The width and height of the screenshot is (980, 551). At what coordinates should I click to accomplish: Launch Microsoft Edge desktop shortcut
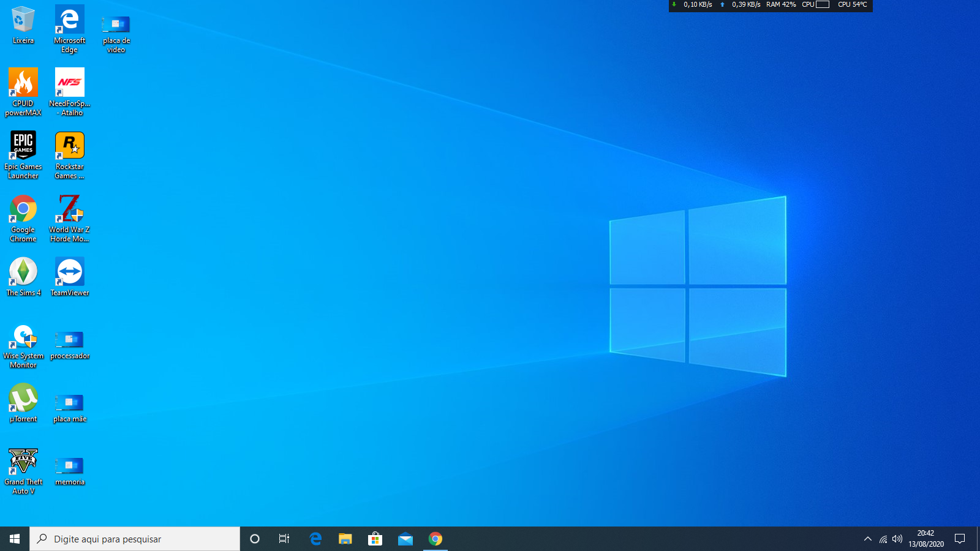coord(70,29)
